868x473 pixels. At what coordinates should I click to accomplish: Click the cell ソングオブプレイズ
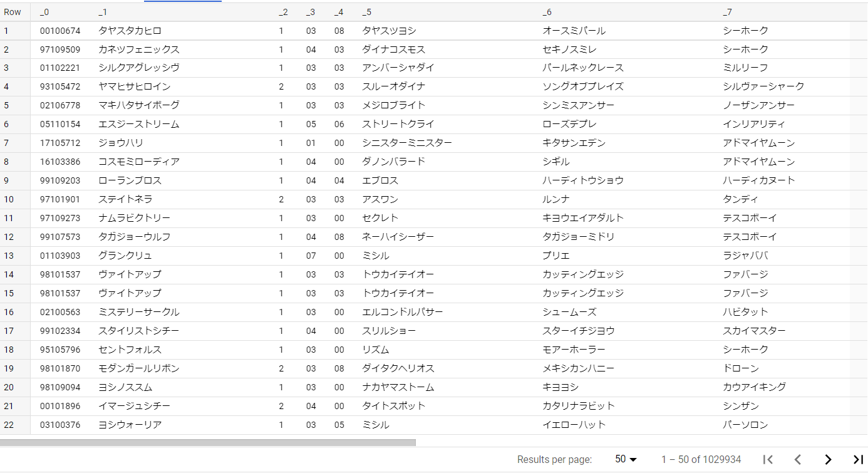click(x=583, y=86)
